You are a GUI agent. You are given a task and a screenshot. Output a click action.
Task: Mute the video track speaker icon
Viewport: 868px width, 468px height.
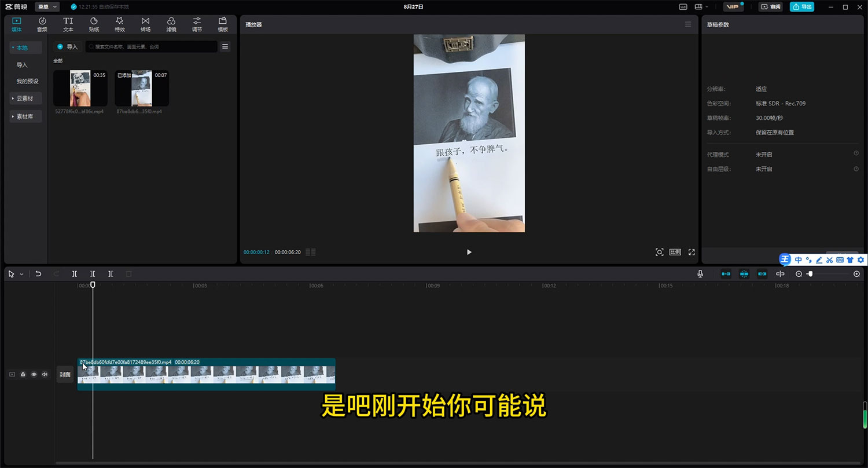pyautogui.click(x=45, y=374)
